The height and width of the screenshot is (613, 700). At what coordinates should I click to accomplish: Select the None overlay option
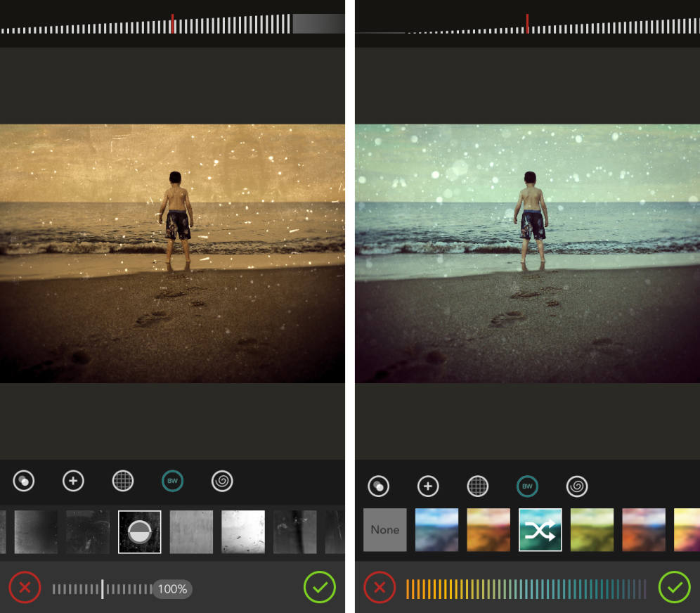(x=384, y=529)
